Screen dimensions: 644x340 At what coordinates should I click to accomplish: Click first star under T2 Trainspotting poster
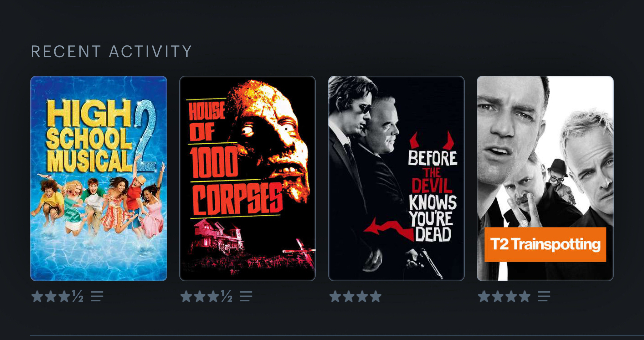(x=484, y=296)
